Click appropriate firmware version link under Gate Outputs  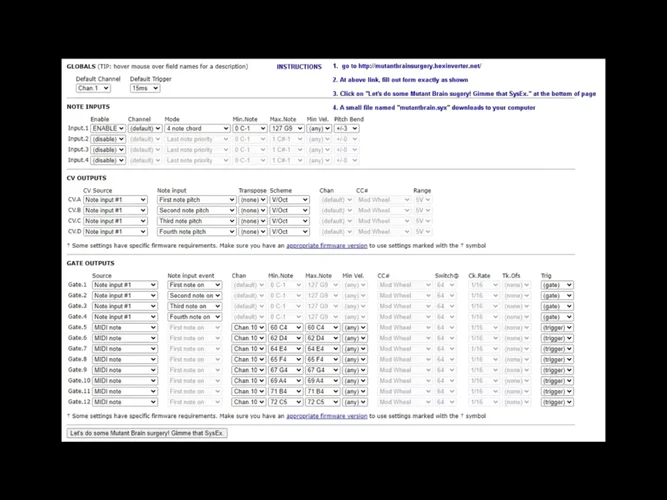327,416
